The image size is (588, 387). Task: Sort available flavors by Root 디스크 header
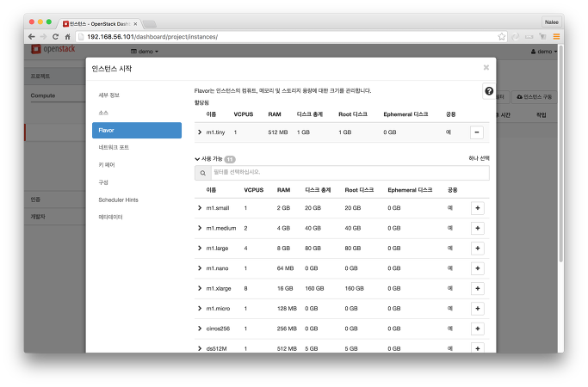[359, 190]
